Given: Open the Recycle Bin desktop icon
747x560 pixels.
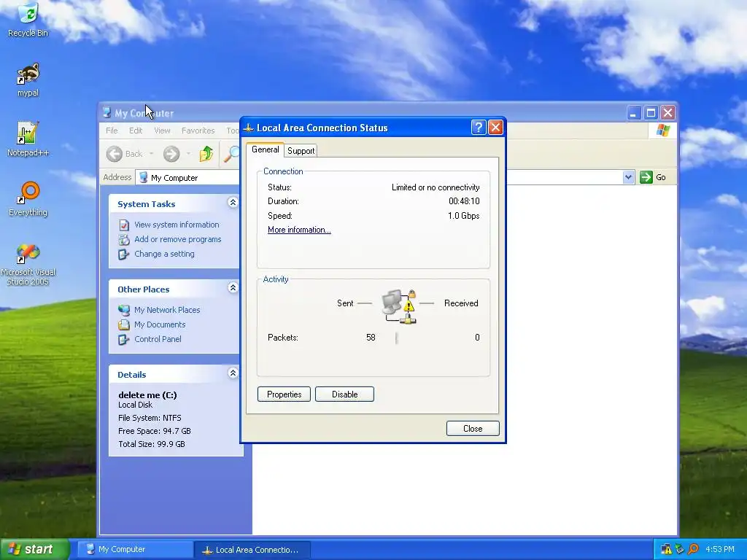Looking at the screenshot, I should coord(28,20).
